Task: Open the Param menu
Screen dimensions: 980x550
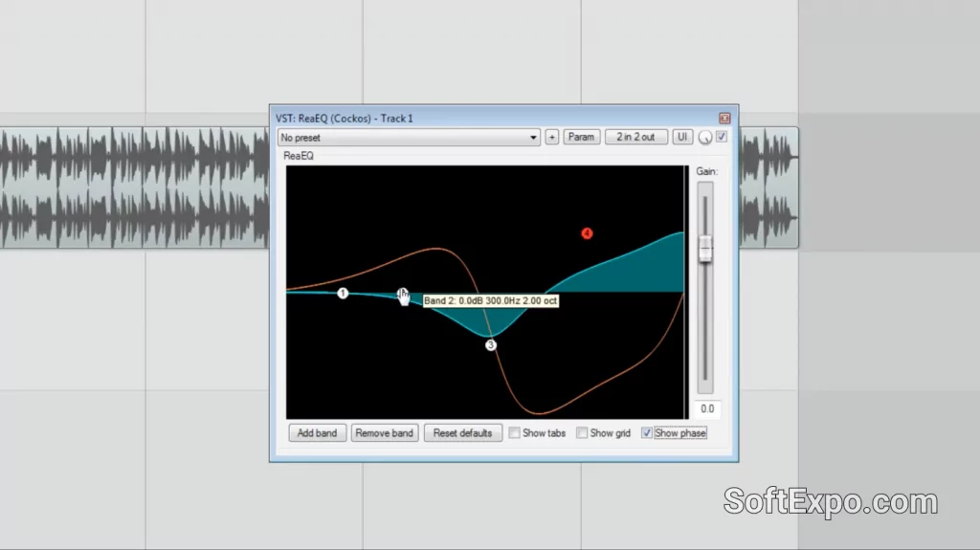Action: (581, 138)
